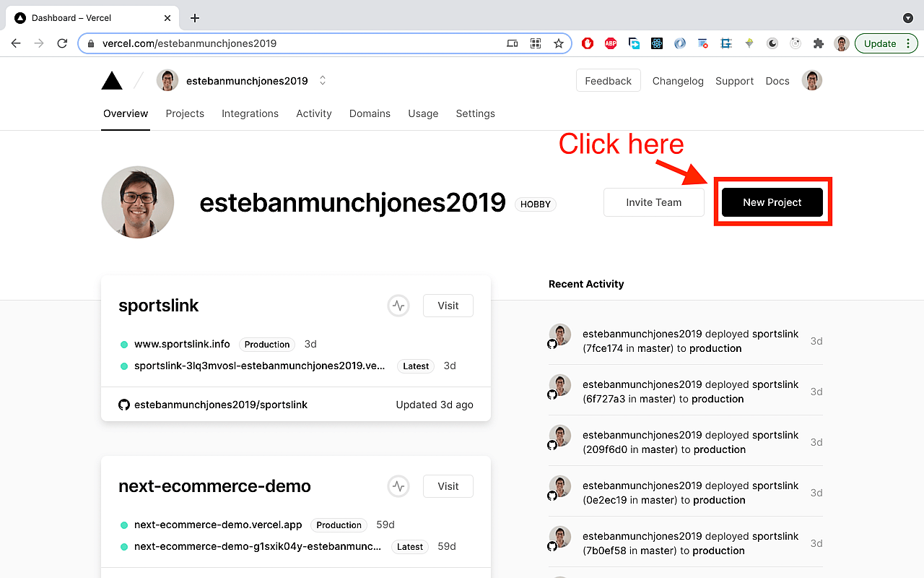Bookmark the page with the star icon
This screenshot has width=924, height=578.
pyautogui.click(x=559, y=43)
